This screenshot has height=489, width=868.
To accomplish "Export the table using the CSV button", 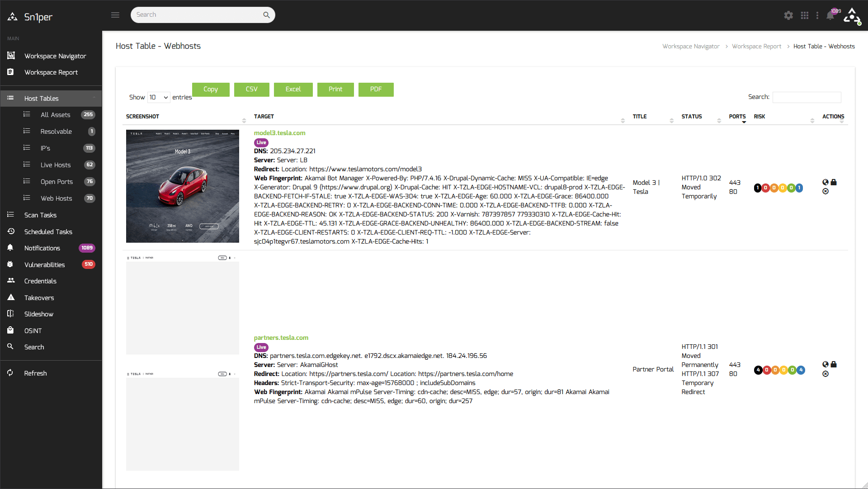I will tap(251, 89).
